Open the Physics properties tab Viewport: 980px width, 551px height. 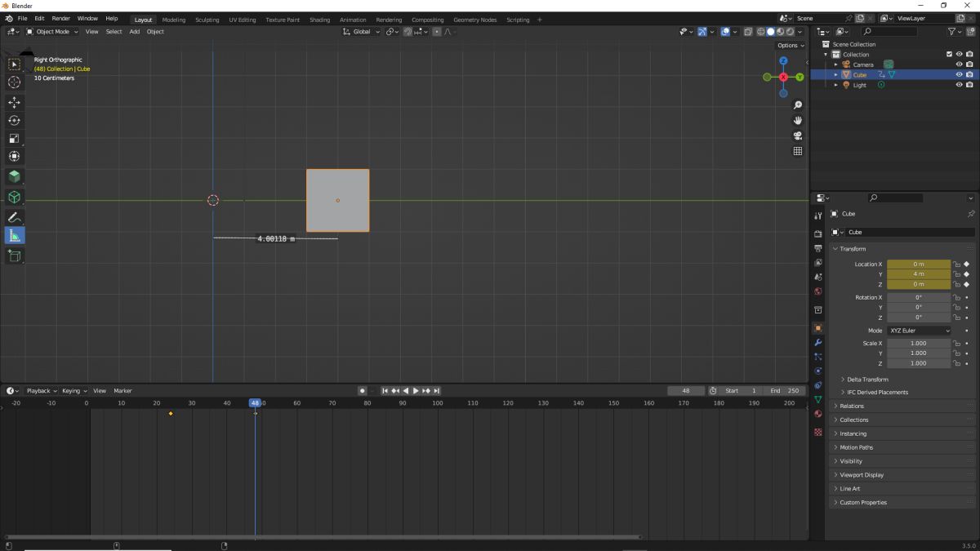tap(818, 371)
